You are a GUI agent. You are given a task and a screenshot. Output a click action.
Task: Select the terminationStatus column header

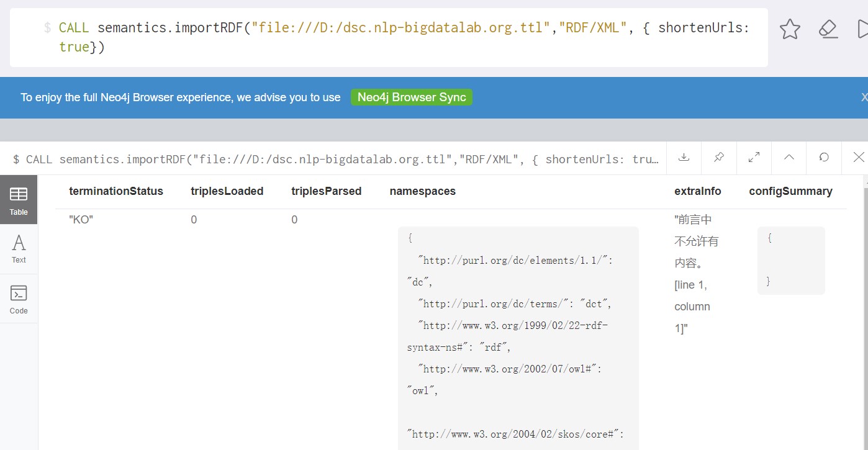point(116,191)
